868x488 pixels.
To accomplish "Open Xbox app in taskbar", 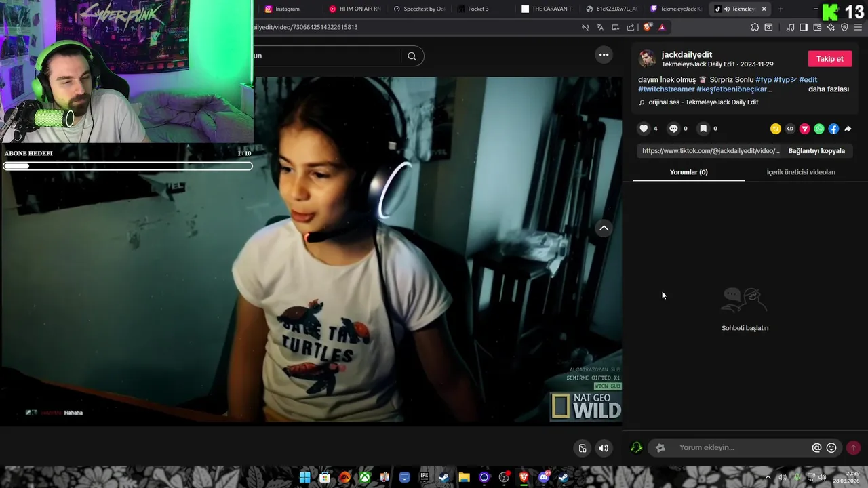I will [x=365, y=477].
